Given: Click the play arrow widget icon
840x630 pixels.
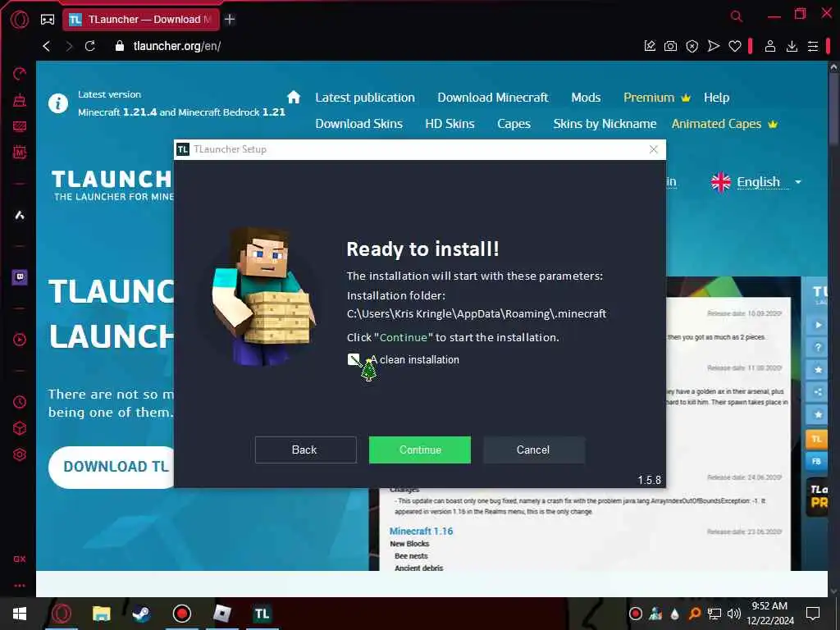Looking at the screenshot, I should pos(818,325).
